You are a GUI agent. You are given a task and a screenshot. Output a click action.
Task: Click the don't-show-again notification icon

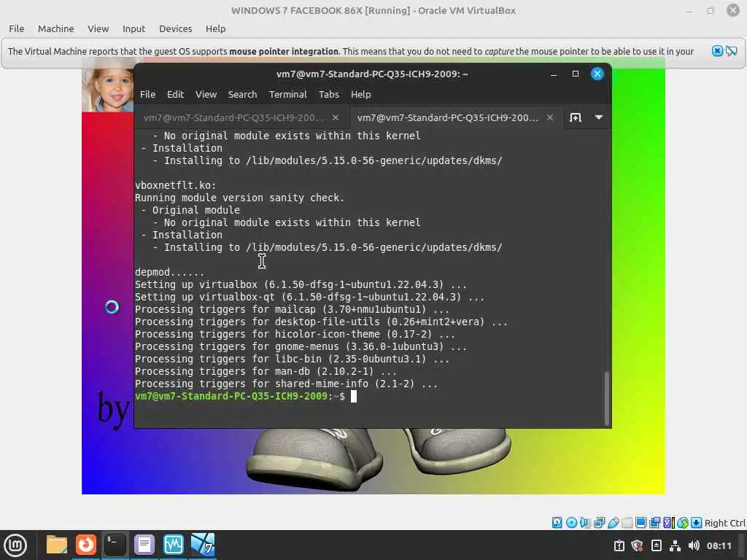tap(731, 51)
